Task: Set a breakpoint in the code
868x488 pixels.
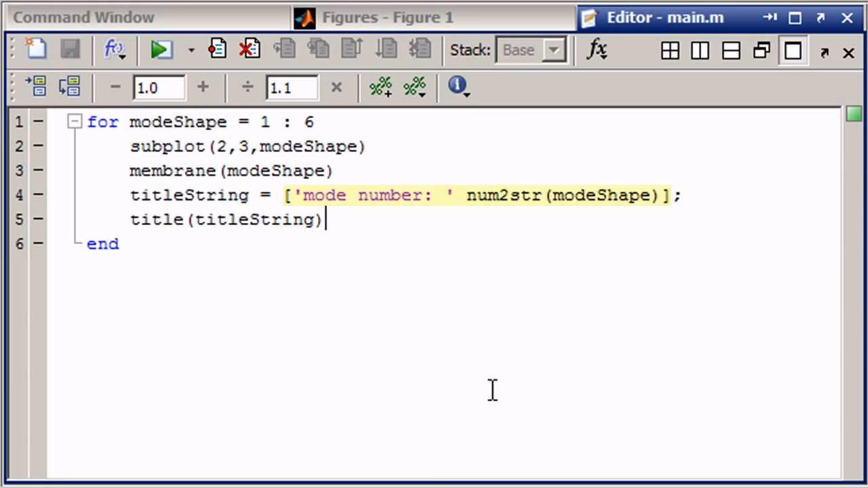Action: pyautogui.click(x=217, y=49)
